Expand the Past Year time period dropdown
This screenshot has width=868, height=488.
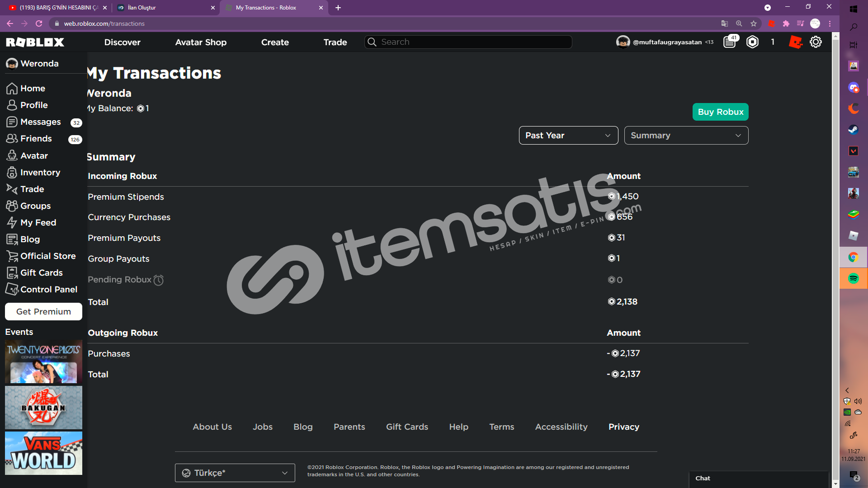pyautogui.click(x=568, y=136)
